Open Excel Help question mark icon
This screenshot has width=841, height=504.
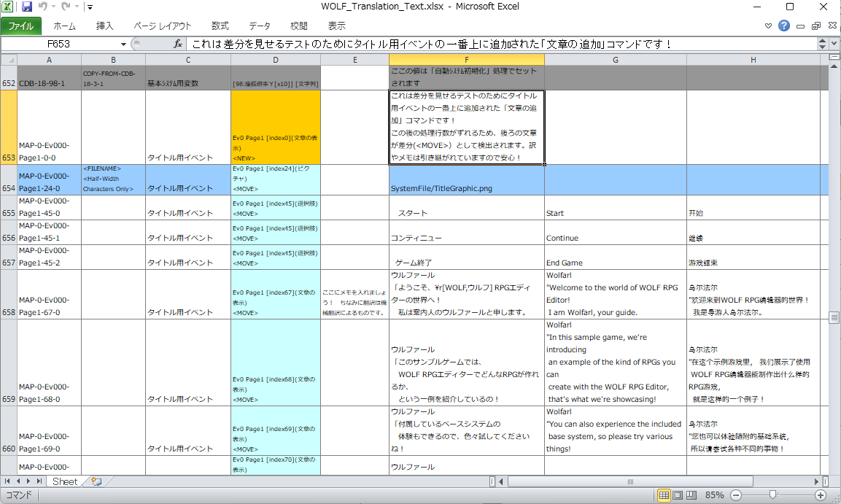[x=784, y=26]
